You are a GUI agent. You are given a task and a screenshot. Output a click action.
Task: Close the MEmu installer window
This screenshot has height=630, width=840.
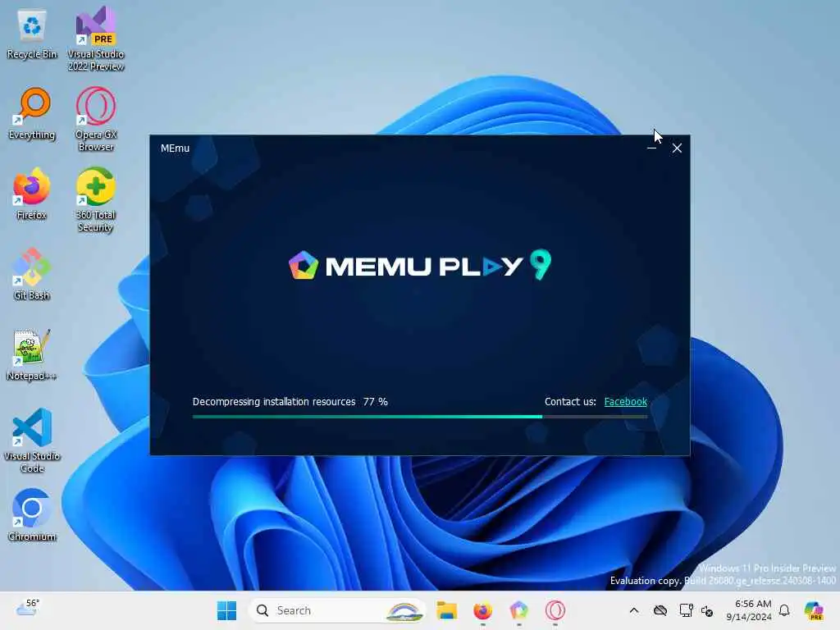click(677, 148)
